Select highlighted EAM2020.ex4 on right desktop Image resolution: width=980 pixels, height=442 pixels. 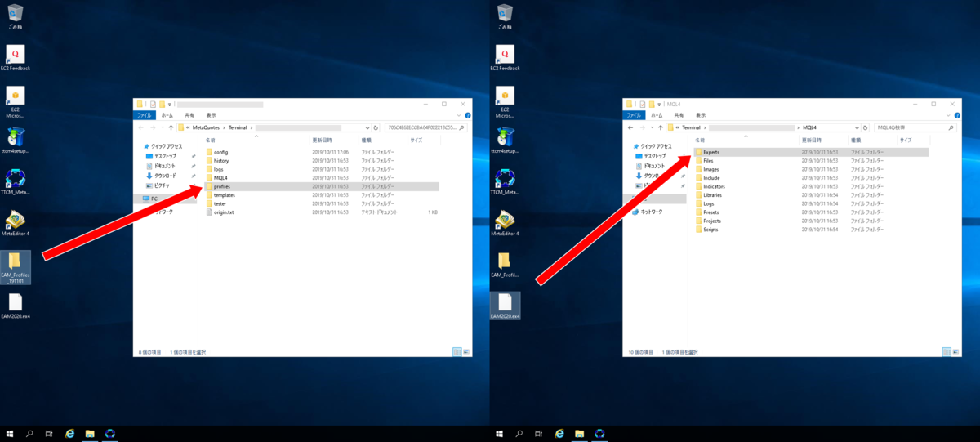pos(506,306)
